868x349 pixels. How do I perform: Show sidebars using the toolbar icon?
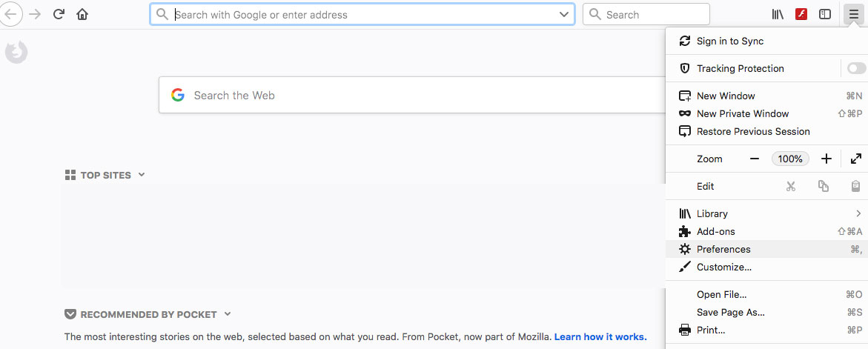(x=825, y=14)
